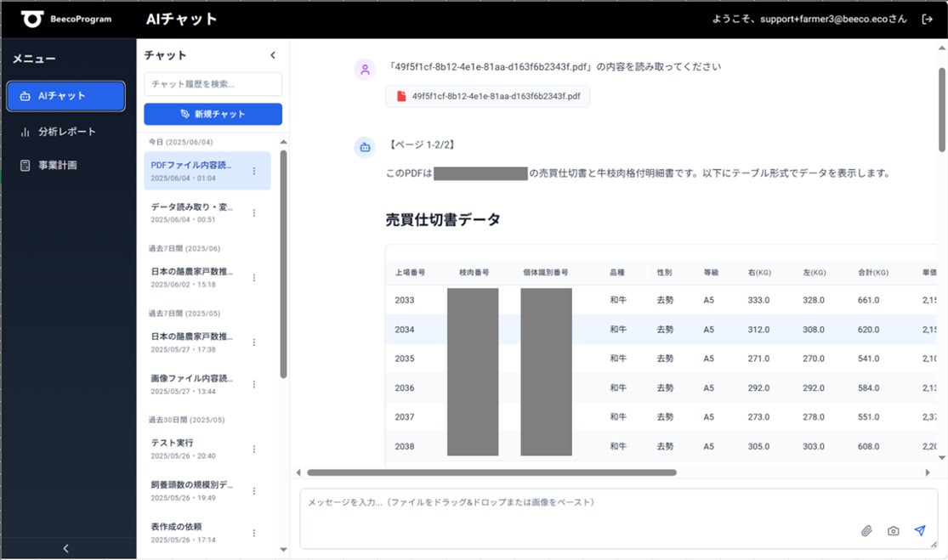Select the row cell 2036

(x=405, y=388)
